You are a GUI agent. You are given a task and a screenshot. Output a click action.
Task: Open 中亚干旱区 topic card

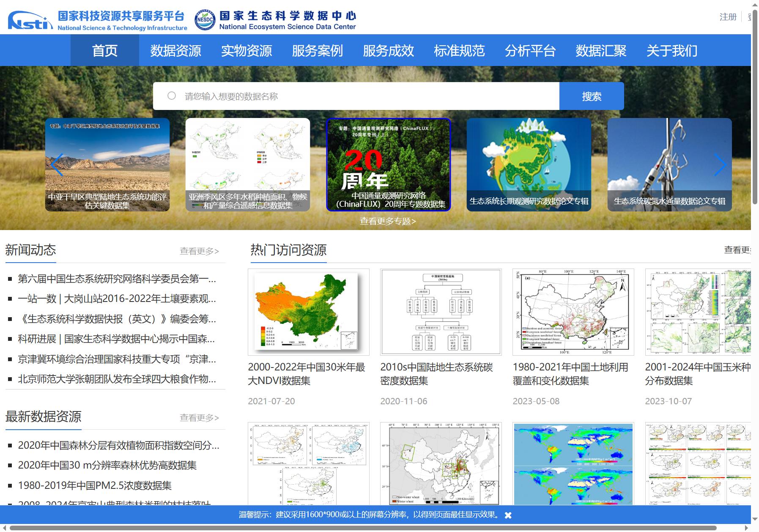[107, 165]
